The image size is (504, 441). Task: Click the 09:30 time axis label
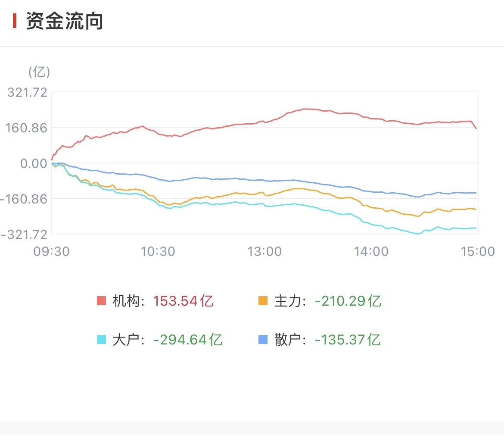click(x=51, y=250)
